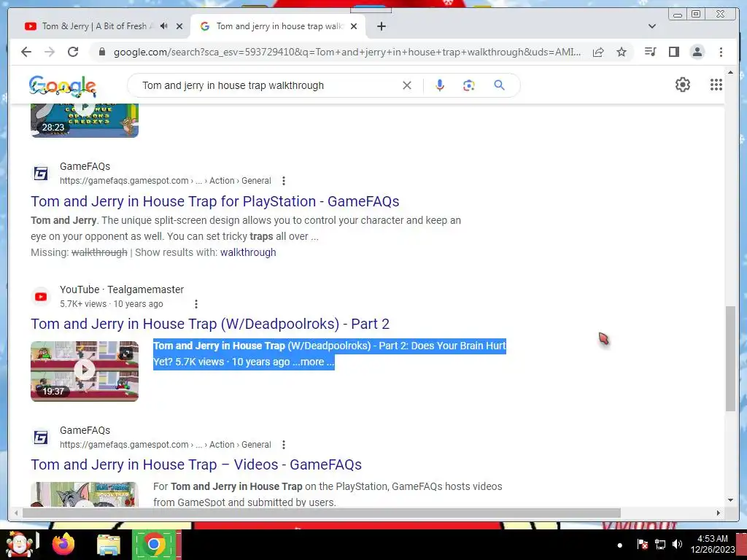This screenshot has height=560, width=747.
Task: Open the Santa start button on taskbar
Action: click(x=19, y=544)
